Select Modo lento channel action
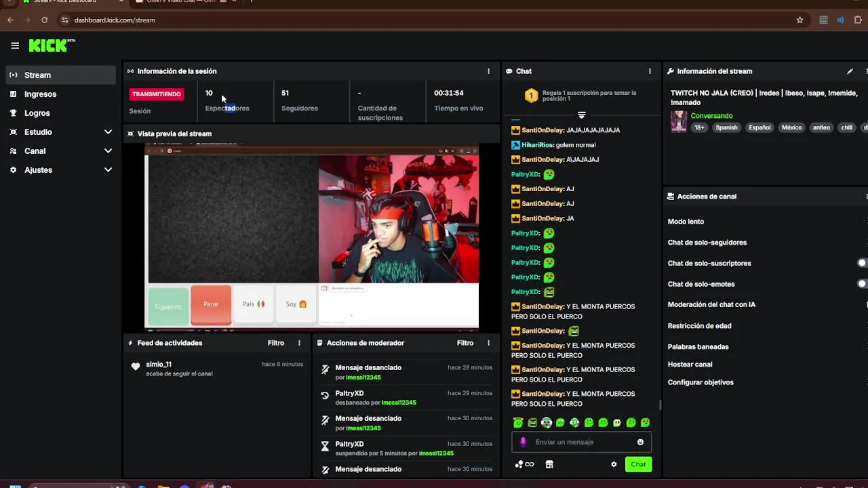Viewport: 868px width, 488px height. coord(686,222)
